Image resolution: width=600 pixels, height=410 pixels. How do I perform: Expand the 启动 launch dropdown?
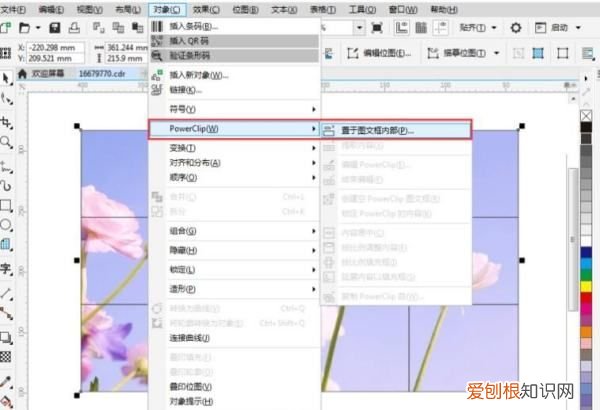[578, 28]
